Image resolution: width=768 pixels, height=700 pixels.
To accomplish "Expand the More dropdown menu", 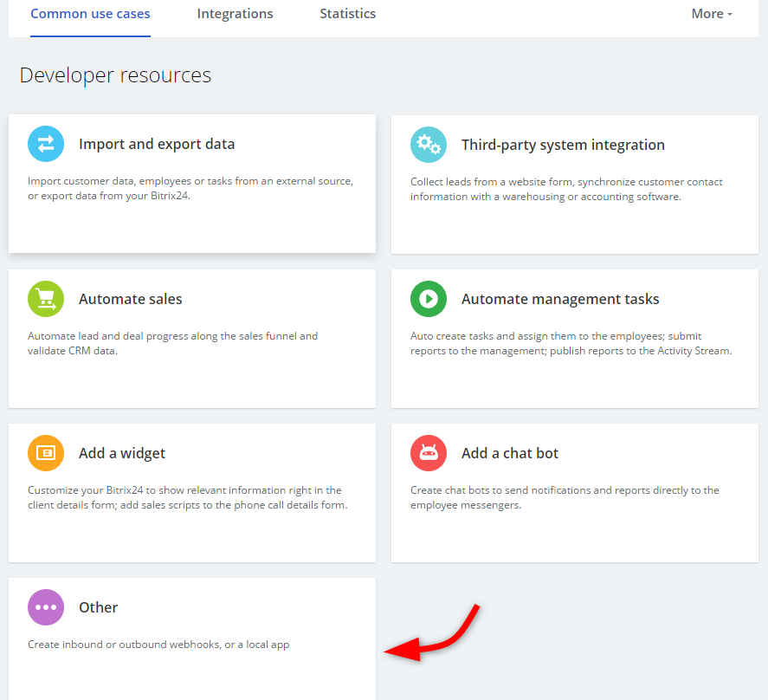I will click(x=711, y=14).
